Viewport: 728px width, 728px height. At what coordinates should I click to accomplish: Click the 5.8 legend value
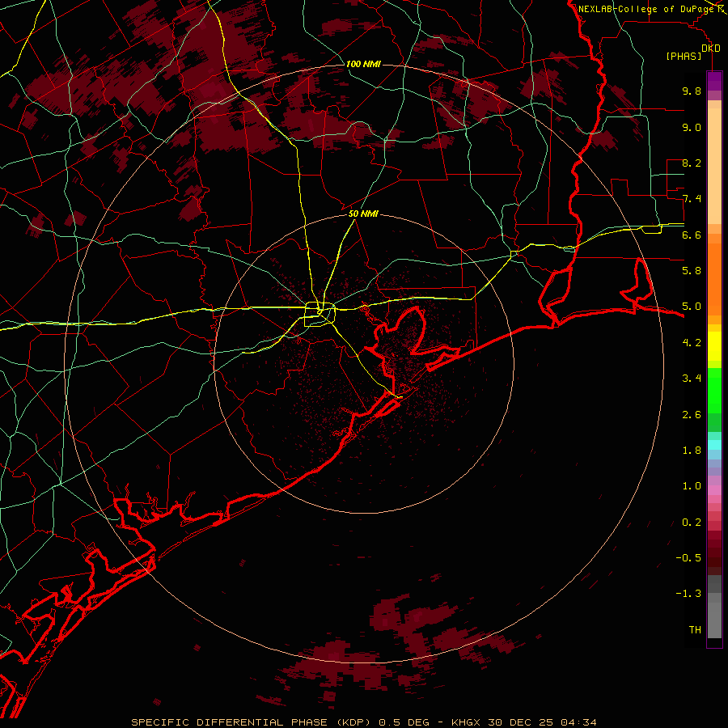pyautogui.click(x=692, y=271)
